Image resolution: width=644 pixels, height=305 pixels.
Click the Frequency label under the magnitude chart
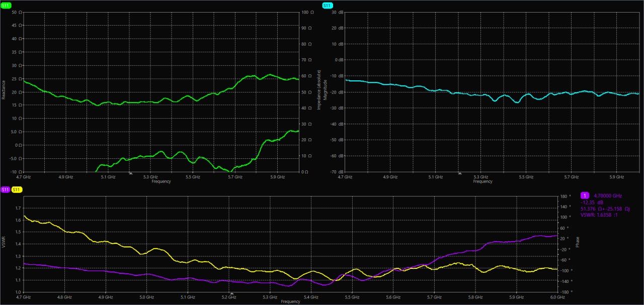pos(483,181)
